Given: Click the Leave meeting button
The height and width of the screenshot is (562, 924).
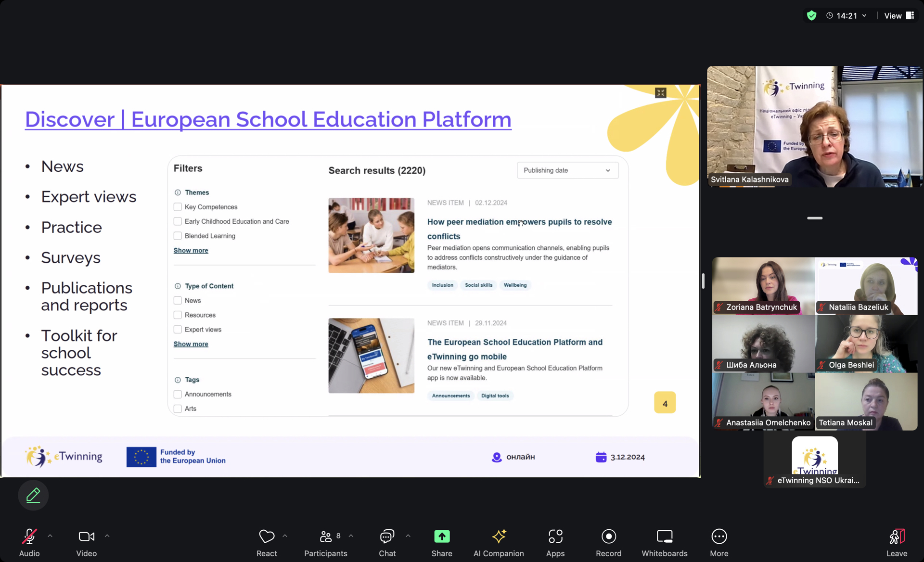Looking at the screenshot, I should (x=896, y=542).
